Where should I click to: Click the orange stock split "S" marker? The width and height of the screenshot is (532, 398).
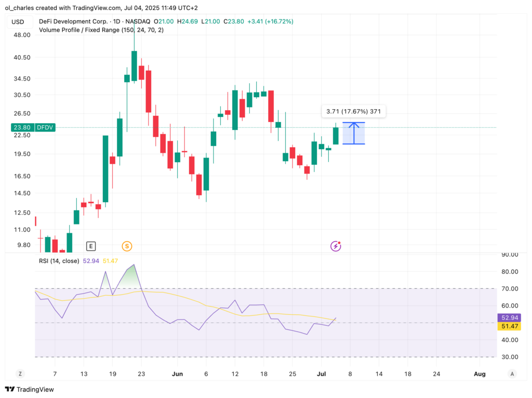click(127, 246)
